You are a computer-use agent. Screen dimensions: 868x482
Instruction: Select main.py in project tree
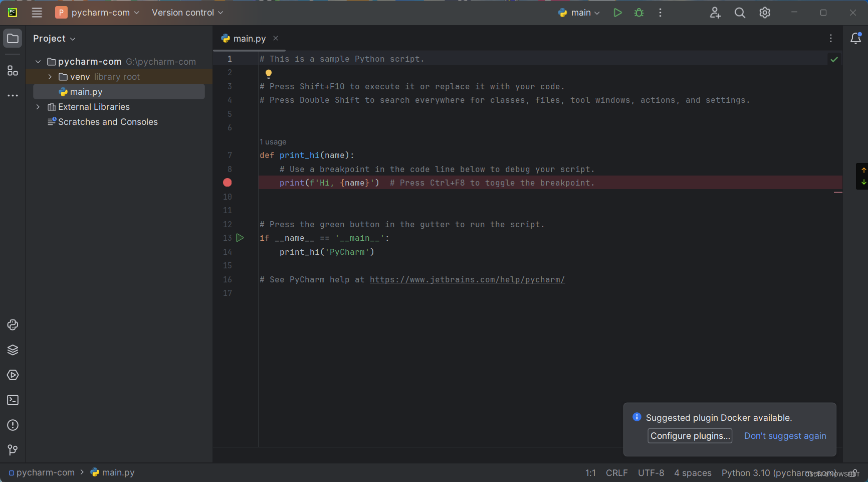(x=119, y=92)
